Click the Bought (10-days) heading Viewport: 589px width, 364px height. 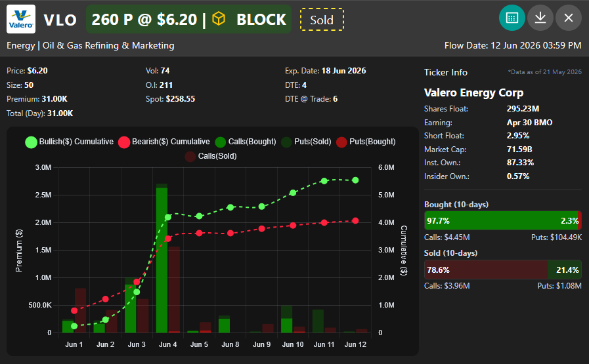(x=456, y=205)
